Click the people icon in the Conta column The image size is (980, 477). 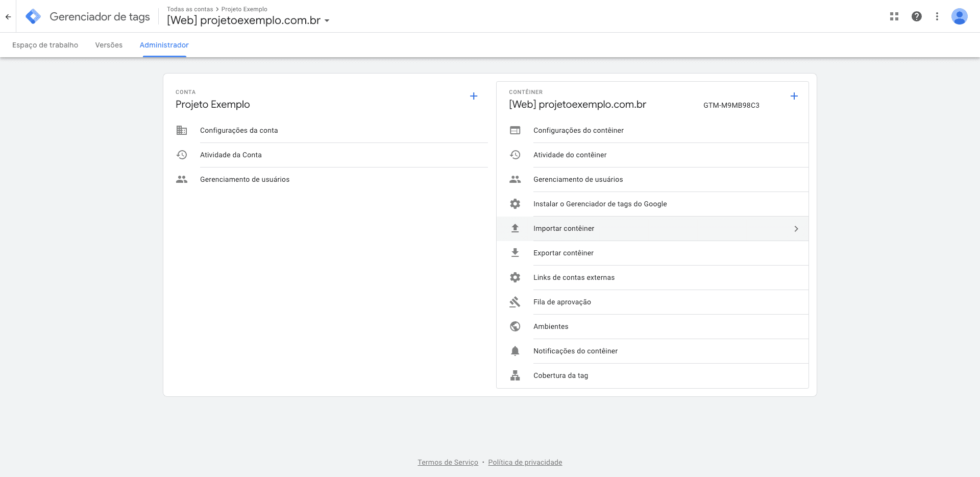182,179
